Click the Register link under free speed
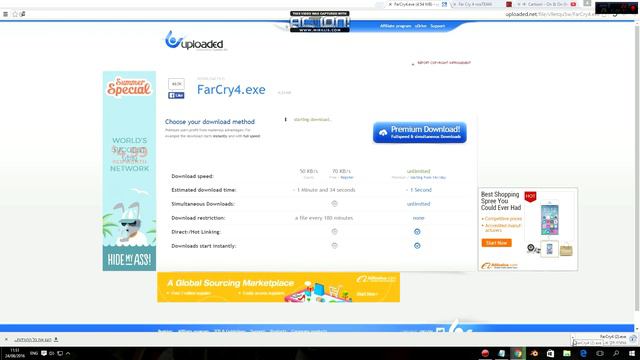Viewport: 640px width, 360px height. 347,178
